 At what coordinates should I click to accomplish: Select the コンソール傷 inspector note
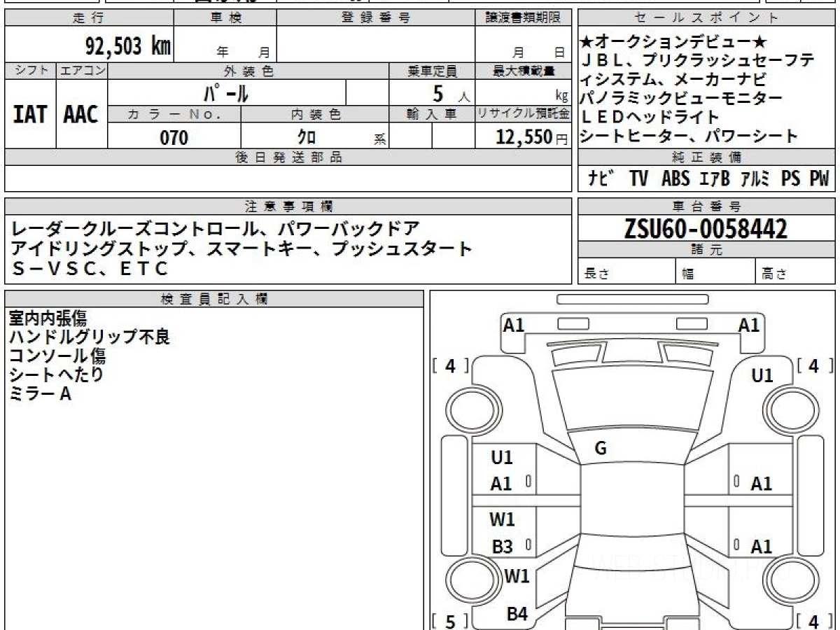click(57, 356)
